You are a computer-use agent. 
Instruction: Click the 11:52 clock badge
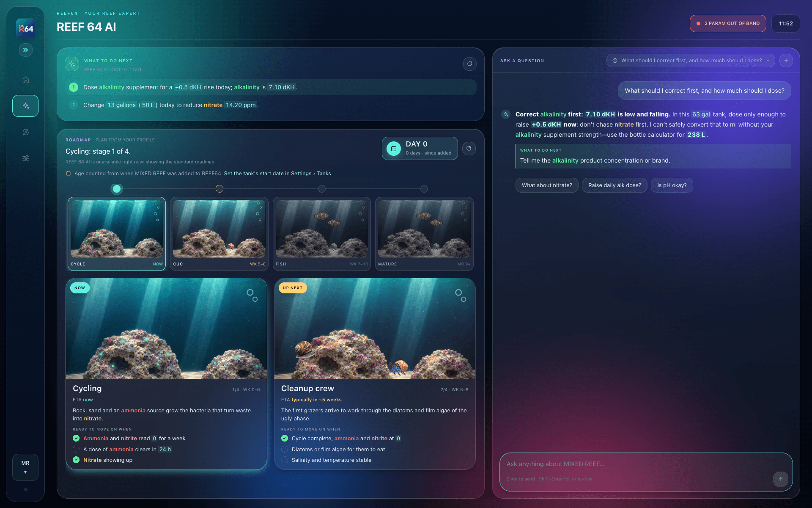point(785,24)
